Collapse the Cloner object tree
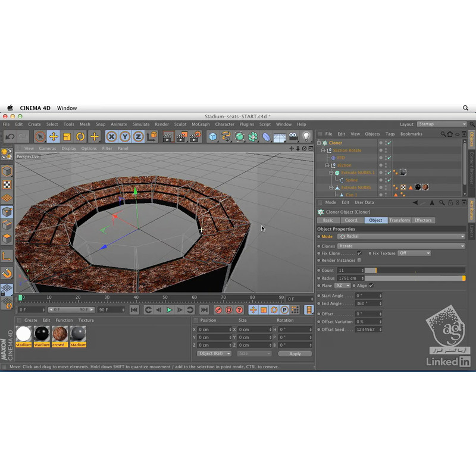This screenshot has width=476, height=476. click(x=319, y=142)
